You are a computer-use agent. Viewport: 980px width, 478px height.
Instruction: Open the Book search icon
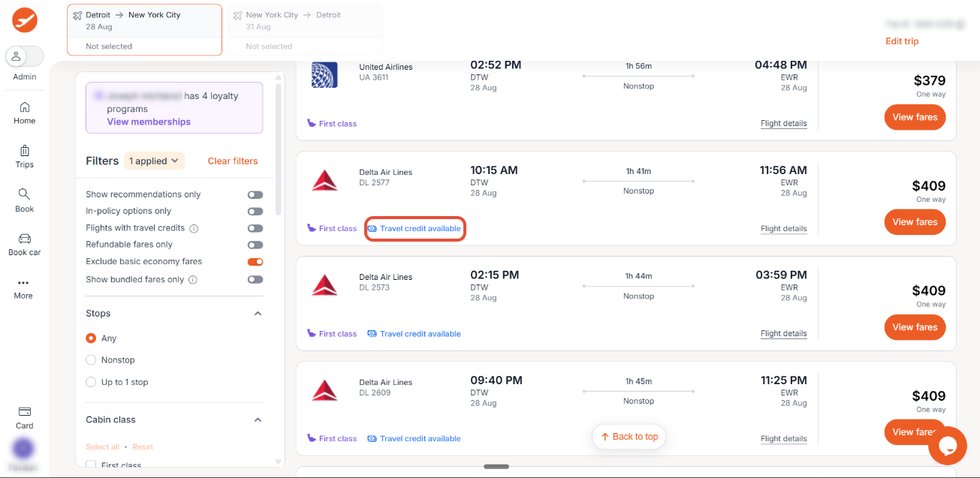pyautogui.click(x=25, y=194)
